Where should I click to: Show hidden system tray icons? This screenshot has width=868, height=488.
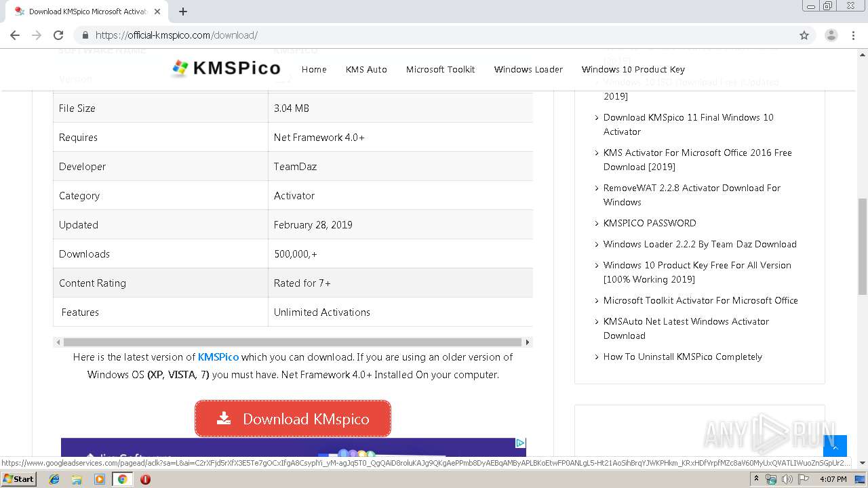(757, 479)
